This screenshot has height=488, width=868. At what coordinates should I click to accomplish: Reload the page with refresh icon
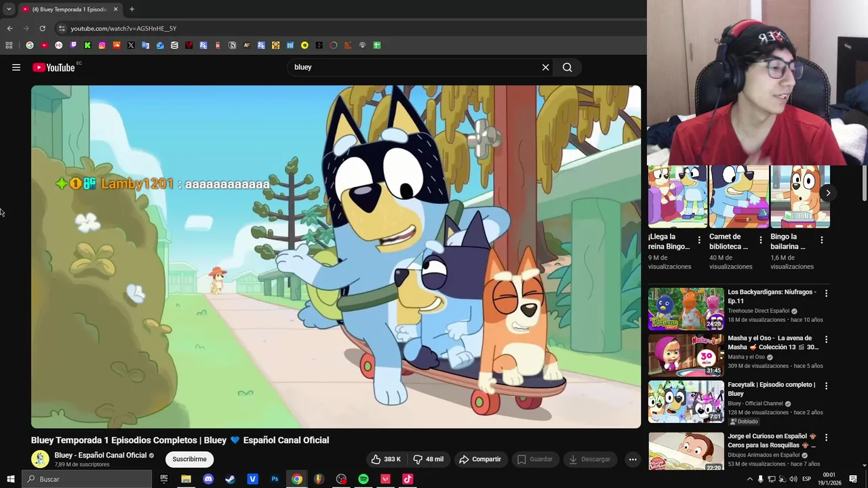tap(42, 28)
